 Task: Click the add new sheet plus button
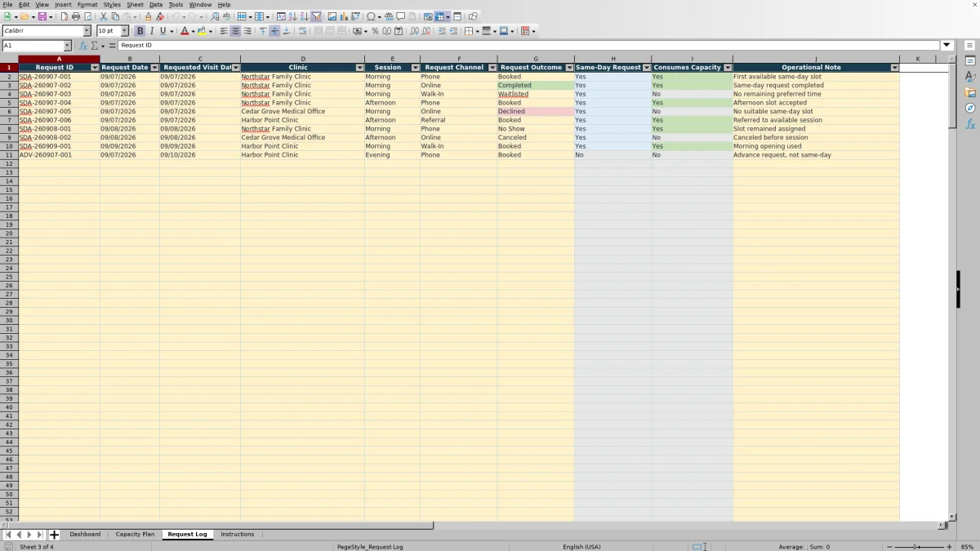[x=54, y=535]
